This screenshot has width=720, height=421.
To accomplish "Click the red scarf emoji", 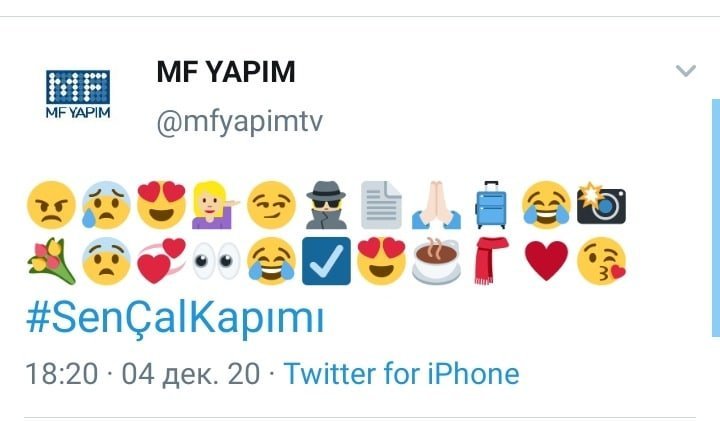I will coord(491,261).
